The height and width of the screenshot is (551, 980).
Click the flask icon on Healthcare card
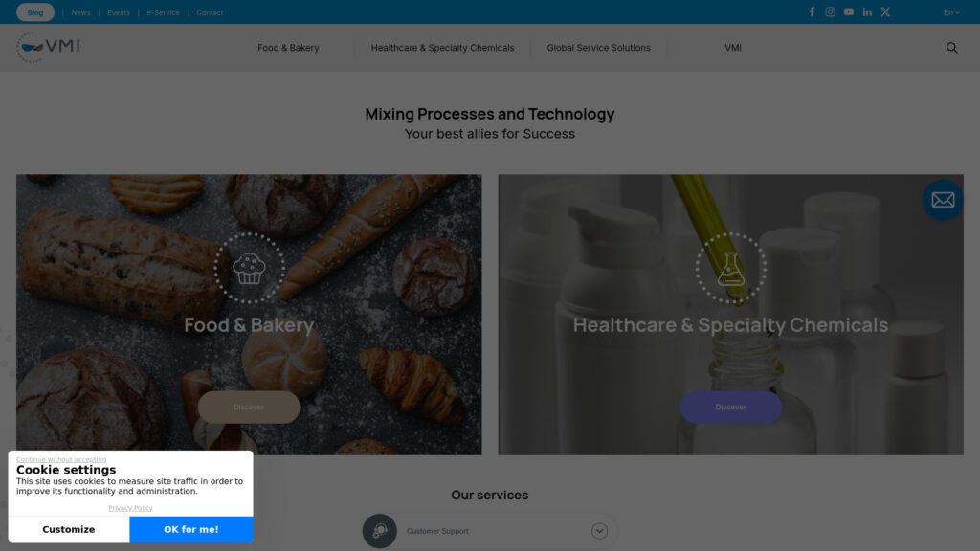click(730, 269)
